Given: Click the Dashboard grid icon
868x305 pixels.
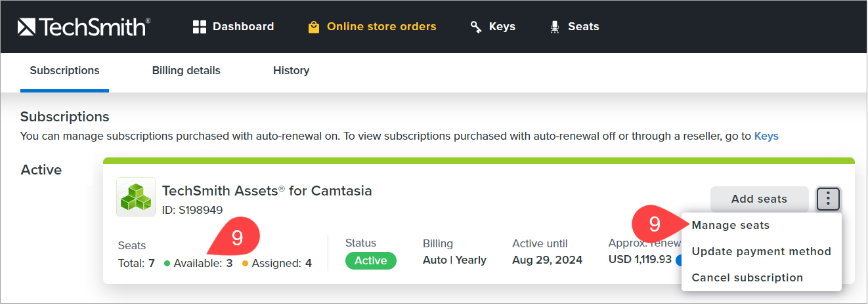Looking at the screenshot, I should (x=200, y=27).
